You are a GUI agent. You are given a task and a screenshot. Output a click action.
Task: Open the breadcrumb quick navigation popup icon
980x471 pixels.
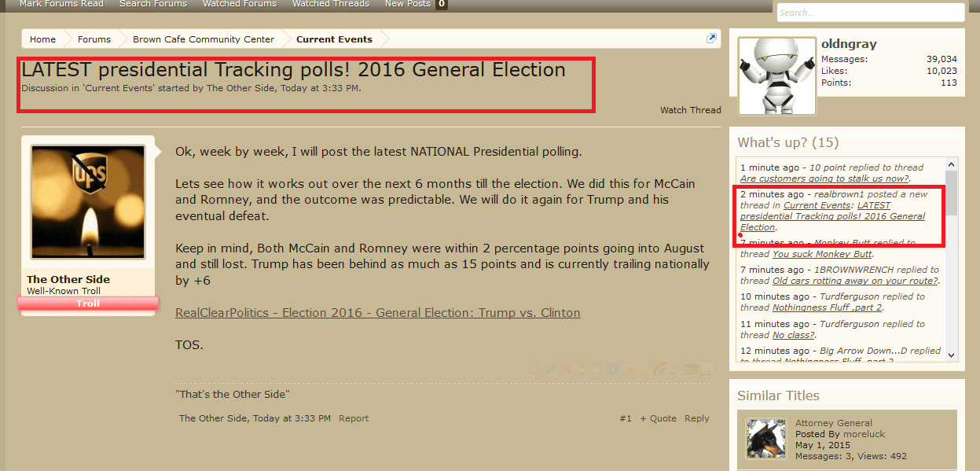[711, 39]
